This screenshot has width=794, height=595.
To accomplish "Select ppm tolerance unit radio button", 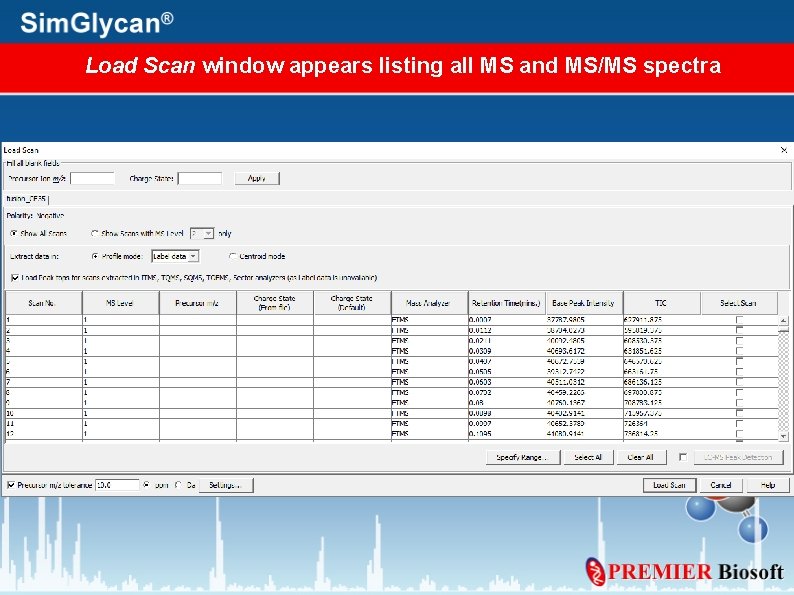I will coord(146,485).
